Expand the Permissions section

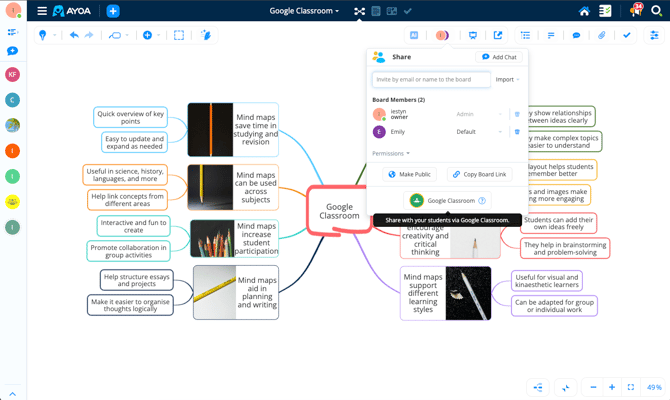(391, 153)
